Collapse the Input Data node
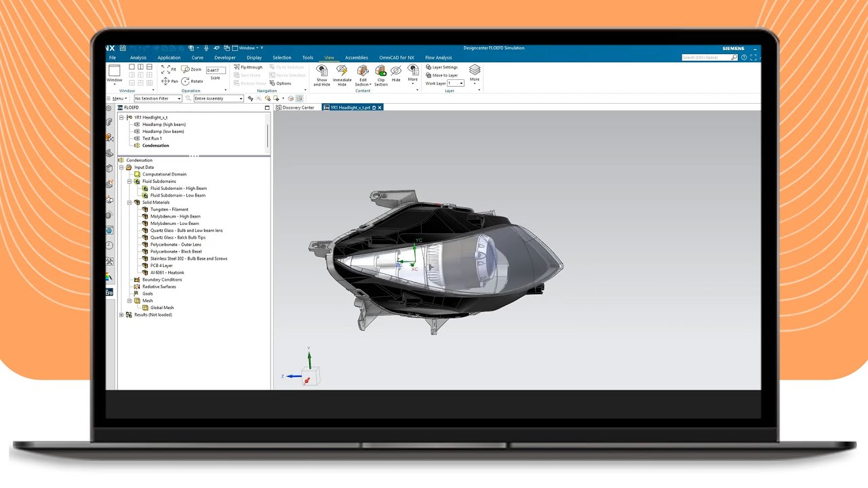The width and height of the screenshot is (868, 488). pyautogui.click(x=122, y=167)
